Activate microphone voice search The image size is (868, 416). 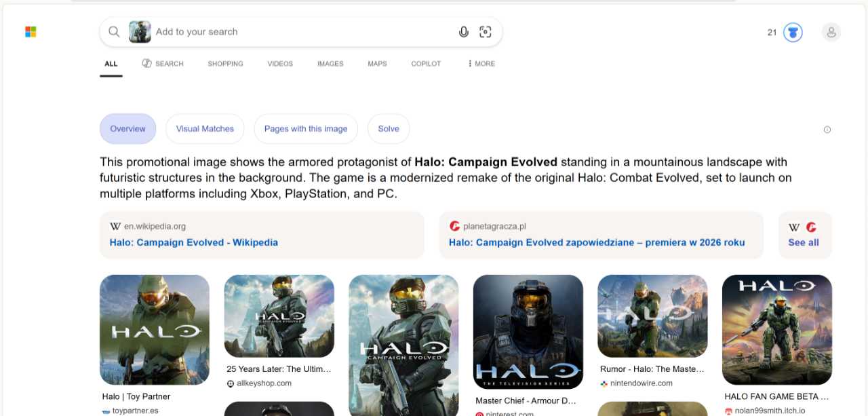[464, 32]
